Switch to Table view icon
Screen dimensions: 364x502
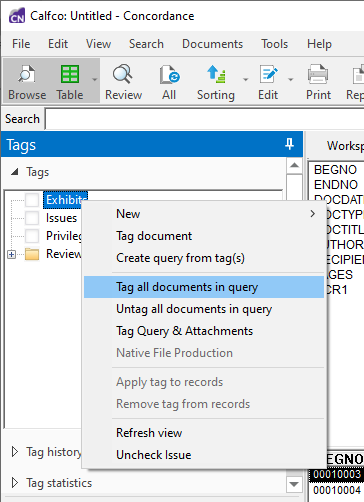[70, 81]
